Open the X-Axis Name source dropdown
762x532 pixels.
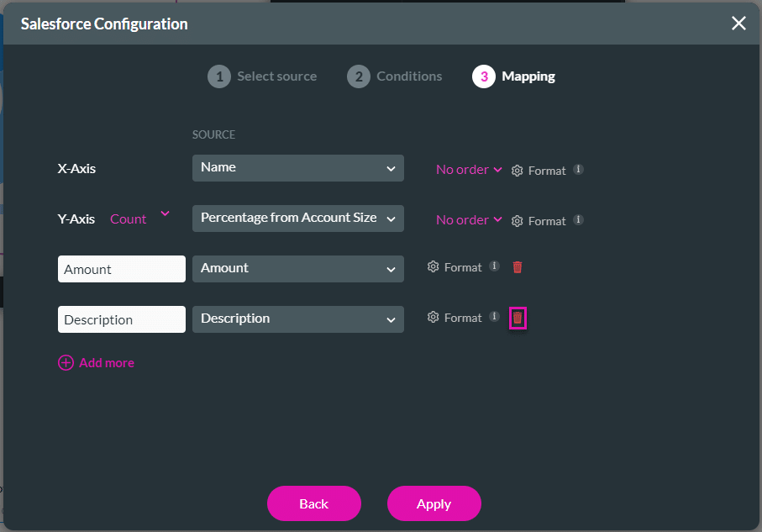297,168
